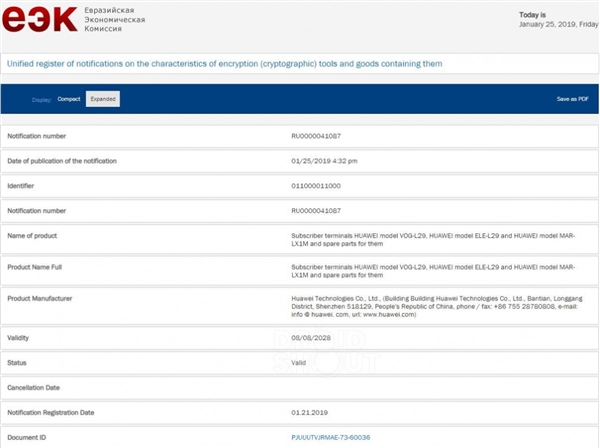600x448 pixels.
Task: Click the Huawei Technologies manufacturer details
Action: [x=437, y=306]
